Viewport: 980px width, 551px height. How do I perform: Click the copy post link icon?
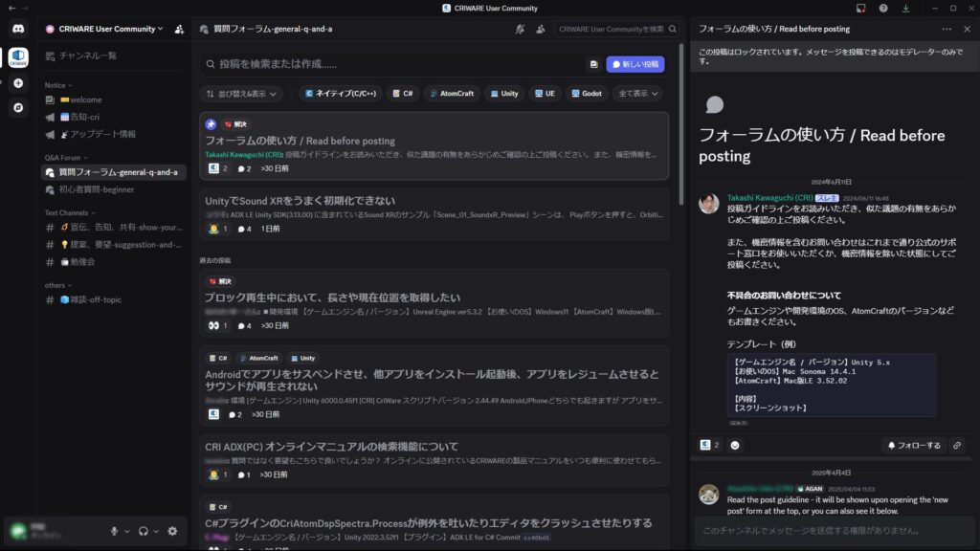click(957, 445)
